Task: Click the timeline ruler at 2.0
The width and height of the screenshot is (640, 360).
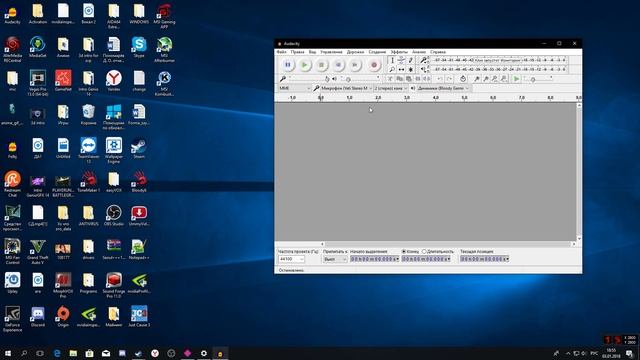Action: pos(378,98)
